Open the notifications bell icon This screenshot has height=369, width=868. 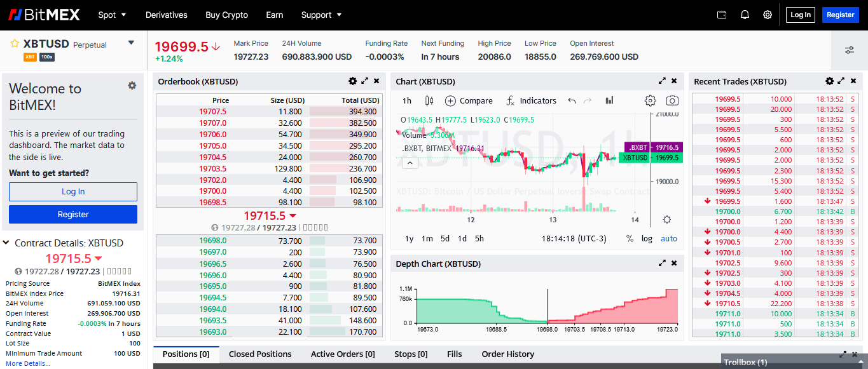coord(745,14)
